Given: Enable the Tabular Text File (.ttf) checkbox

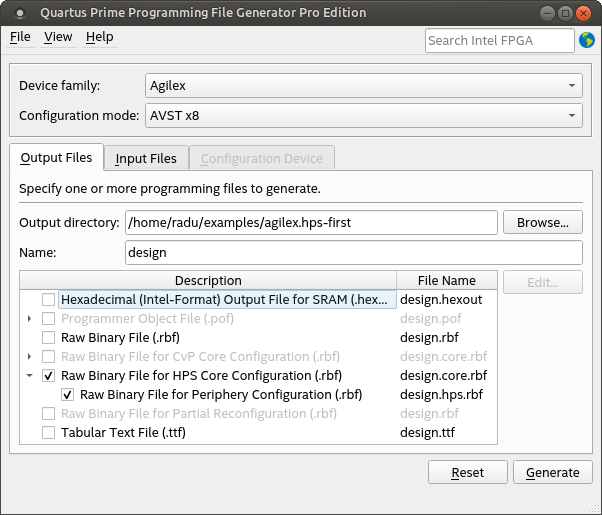Looking at the screenshot, I should 48,433.
